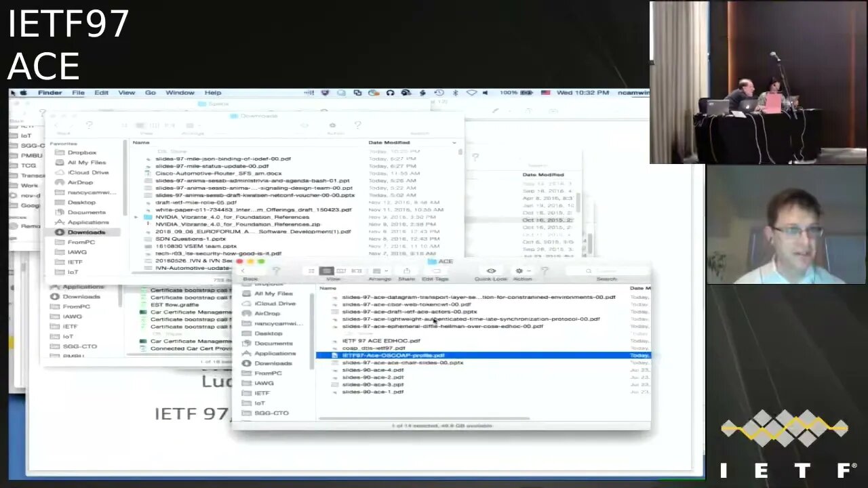Click the Share icon in ACE toolbar
868x488 pixels.
(x=407, y=271)
